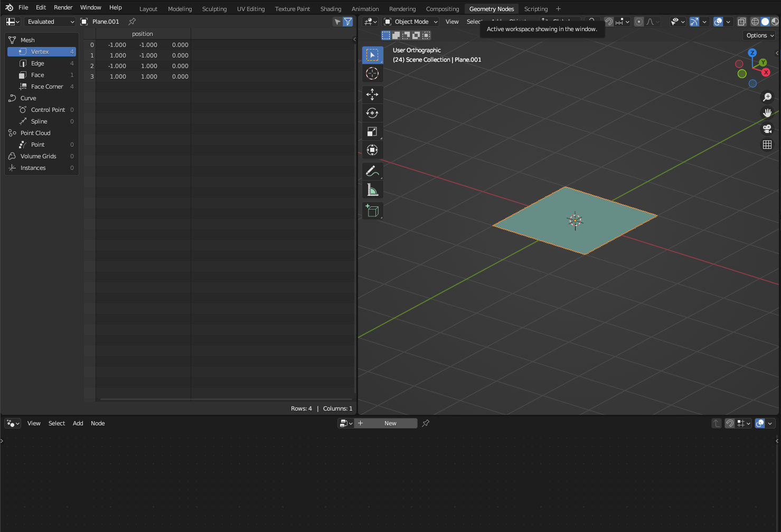This screenshot has height=532, width=781.
Task: Open the File menu
Action: tap(23, 7)
